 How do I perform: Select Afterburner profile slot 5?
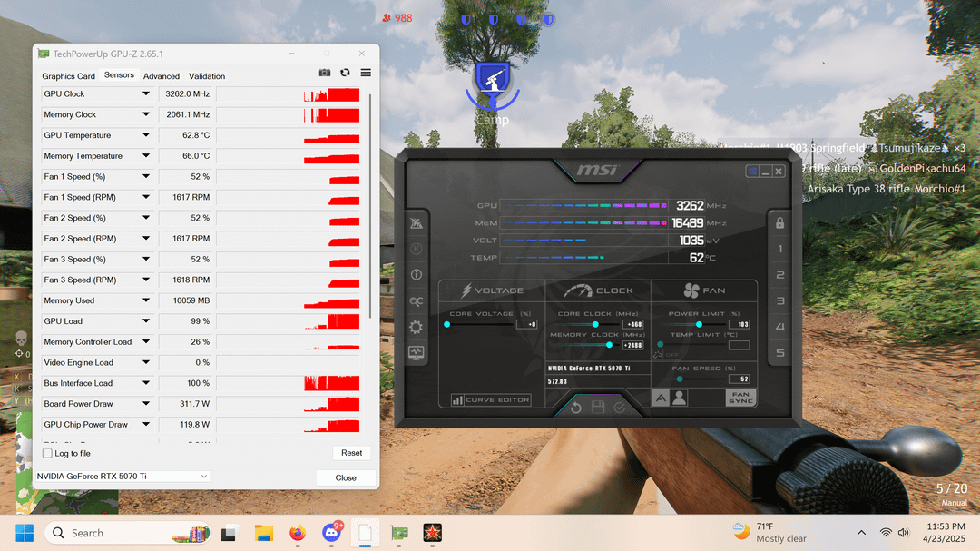click(x=780, y=353)
